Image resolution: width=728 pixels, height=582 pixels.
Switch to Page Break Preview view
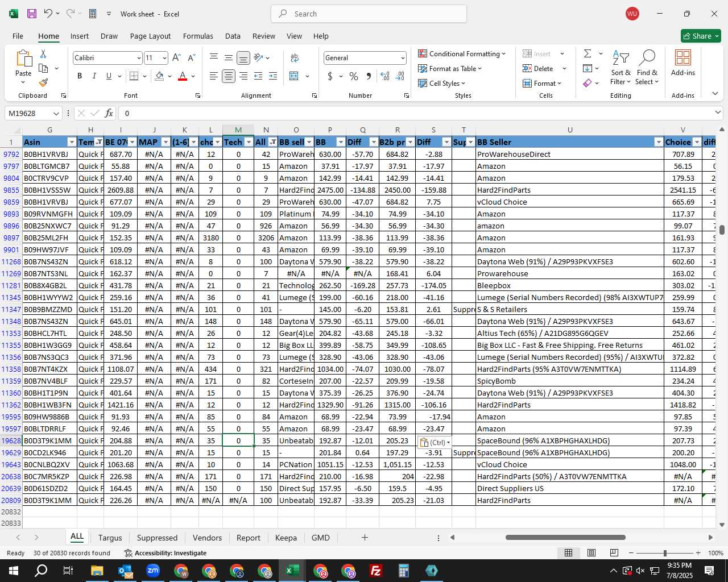[x=614, y=553]
